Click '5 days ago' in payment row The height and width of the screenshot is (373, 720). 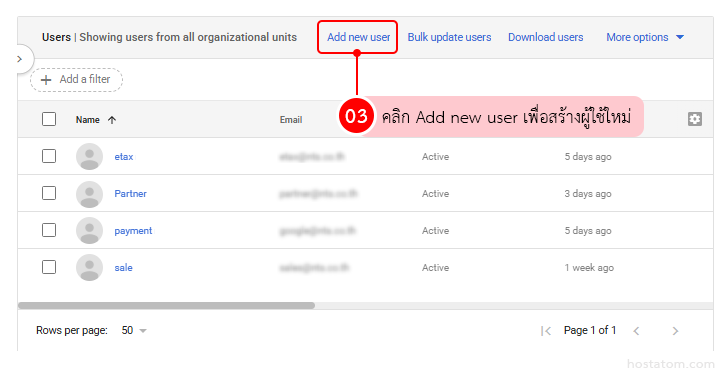pyautogui.click(x=588, y=231)
